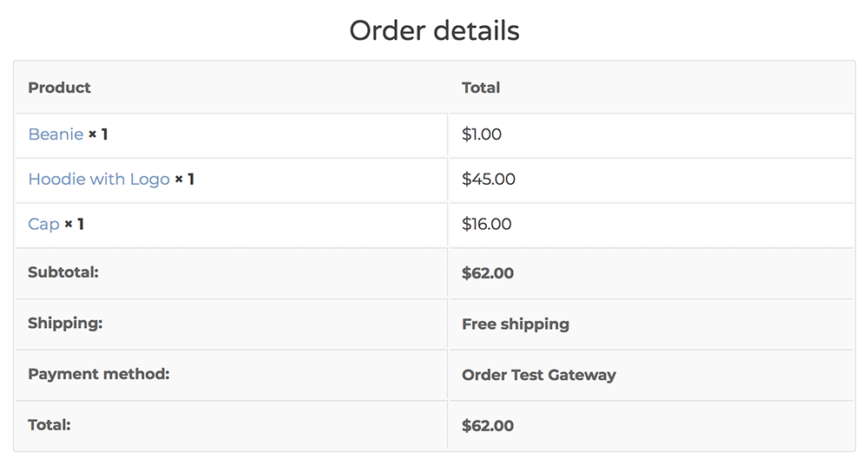Open the Hoodie with Logo link
Viewport: 868px width, 465px height.
coord(99,180)
